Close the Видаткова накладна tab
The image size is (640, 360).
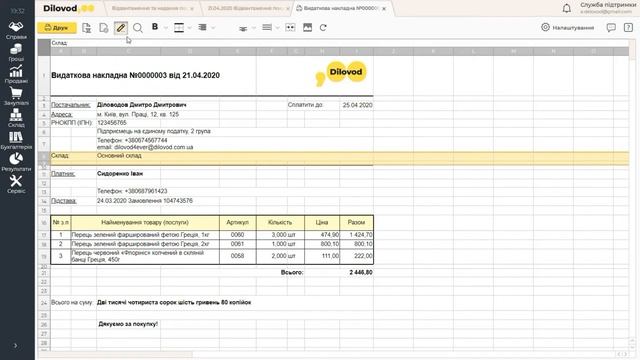tap(384, 9)
